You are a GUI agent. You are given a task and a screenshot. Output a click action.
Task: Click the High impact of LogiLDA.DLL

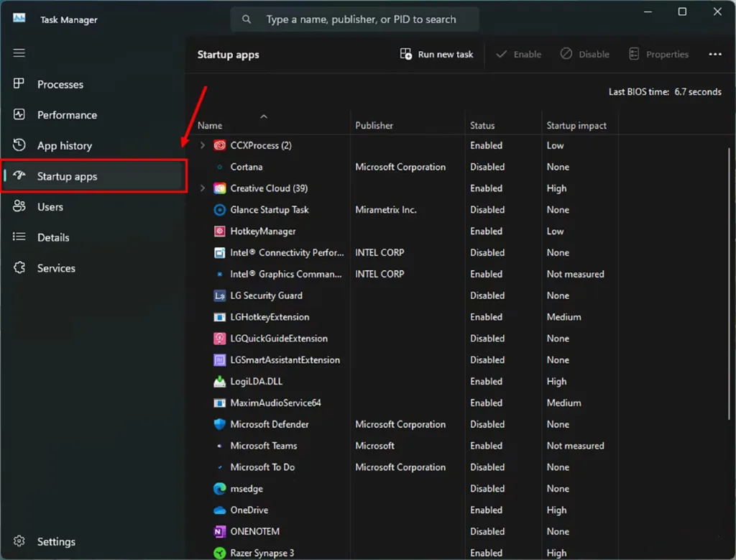click(x=556, y=382)
